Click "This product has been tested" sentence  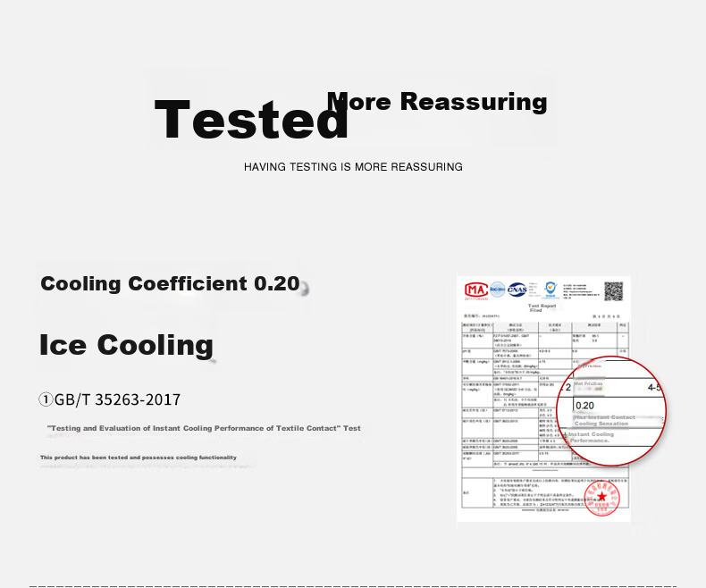pos(139,458)
